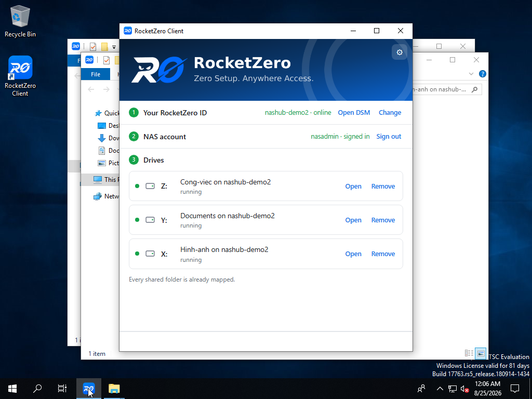532x399 pixels.
Task: Select Network in Explorer sidebar
Action: [x=106, y=196]
